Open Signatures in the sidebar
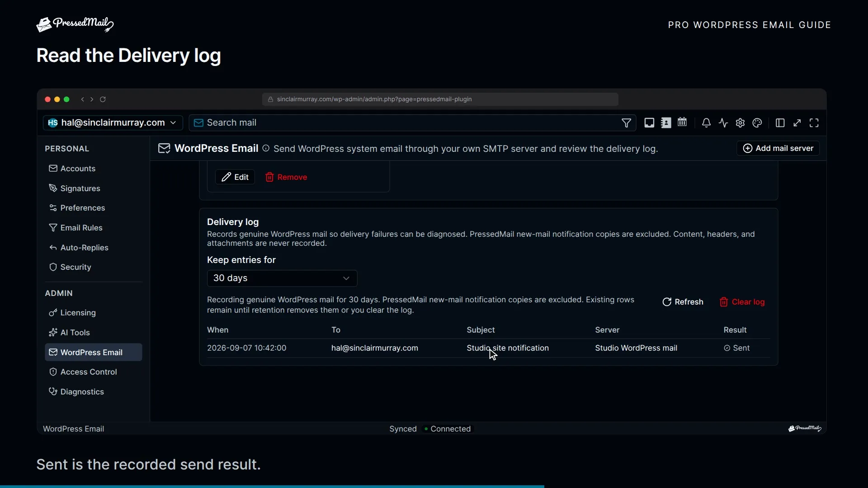 pyautogui.click(x=94, y=188)
